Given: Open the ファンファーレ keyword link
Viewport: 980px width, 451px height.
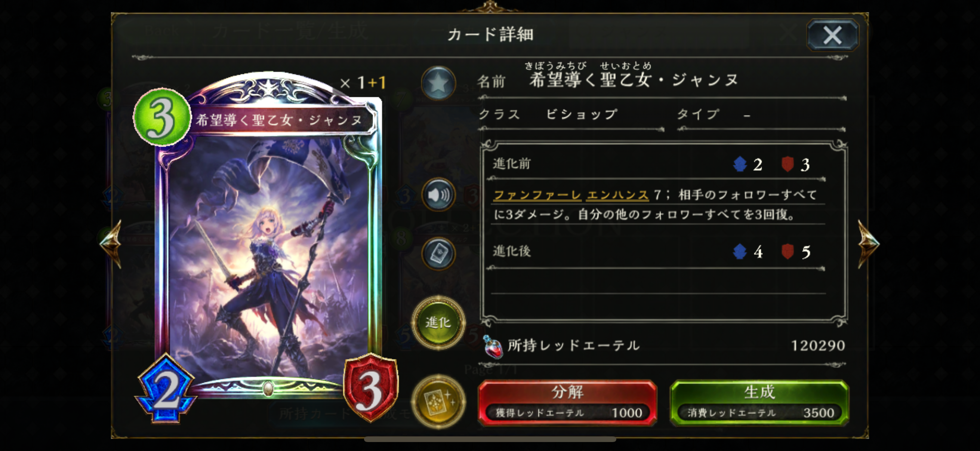Looking at the screenshot, I should click(537, 195).
